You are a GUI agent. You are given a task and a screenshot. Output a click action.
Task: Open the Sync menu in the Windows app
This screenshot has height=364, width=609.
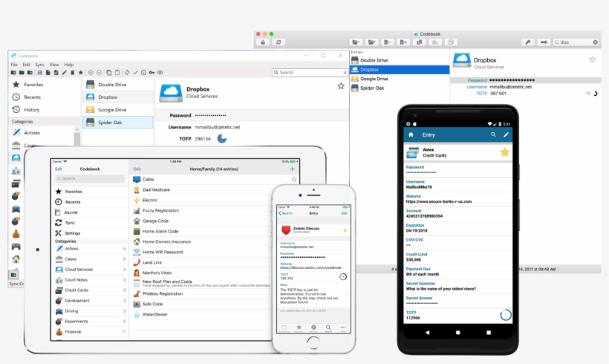click(x=39, y=65)
